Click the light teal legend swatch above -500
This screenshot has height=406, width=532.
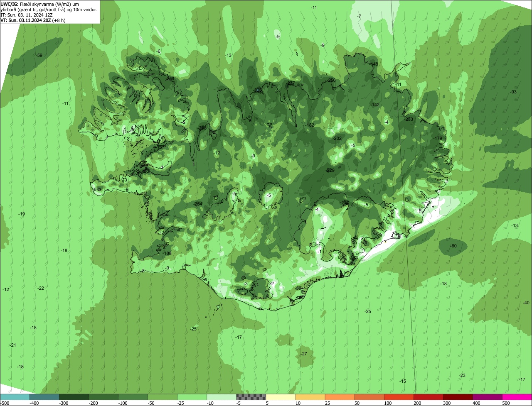tap(15, 397)
